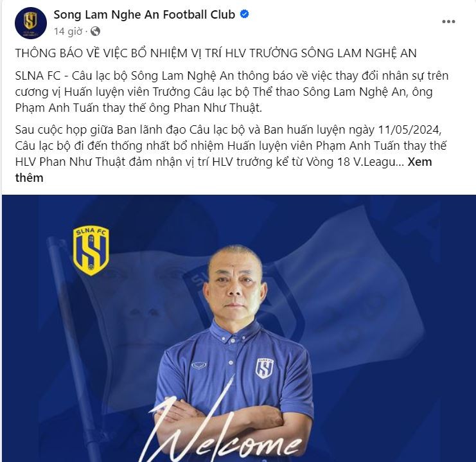Viewport: 476px width, 462px height.
Task: Open the club's round profile picture avatar
Action: click(x=31, y=23)
